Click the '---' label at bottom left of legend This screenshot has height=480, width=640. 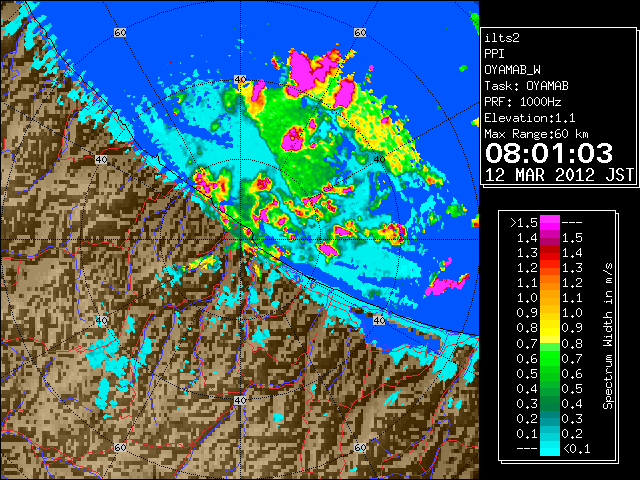click(x=527, y=449)
